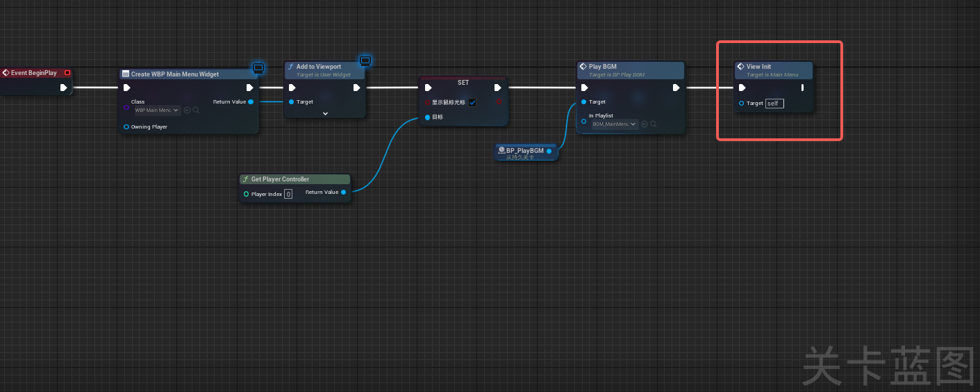
Task: Click the use-selected-asset arrow next to playlist dropdown
Action: (645, 124)
